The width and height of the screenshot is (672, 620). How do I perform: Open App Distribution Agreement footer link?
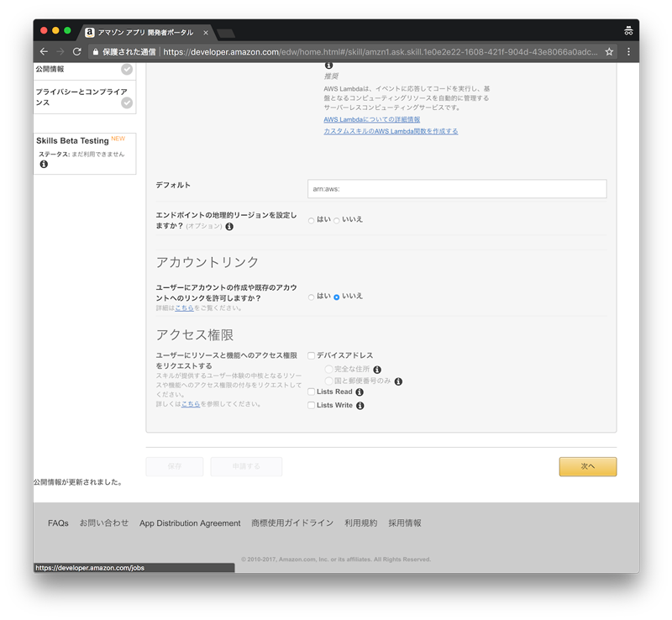click(x=190, y=523)
